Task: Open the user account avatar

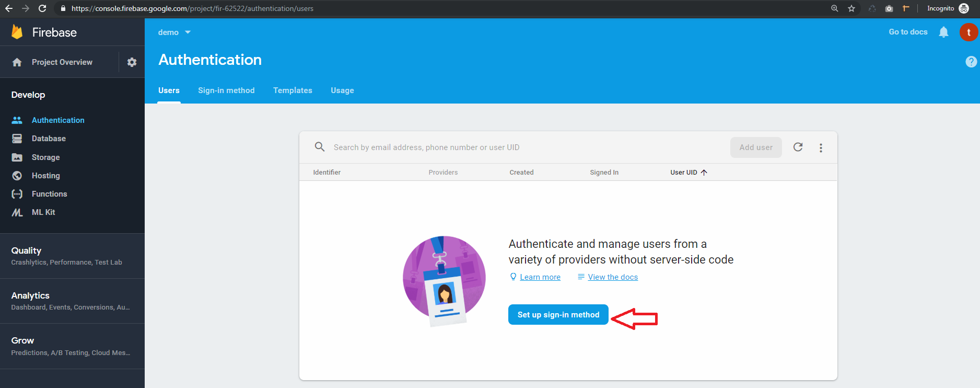Action: (968, 32)
